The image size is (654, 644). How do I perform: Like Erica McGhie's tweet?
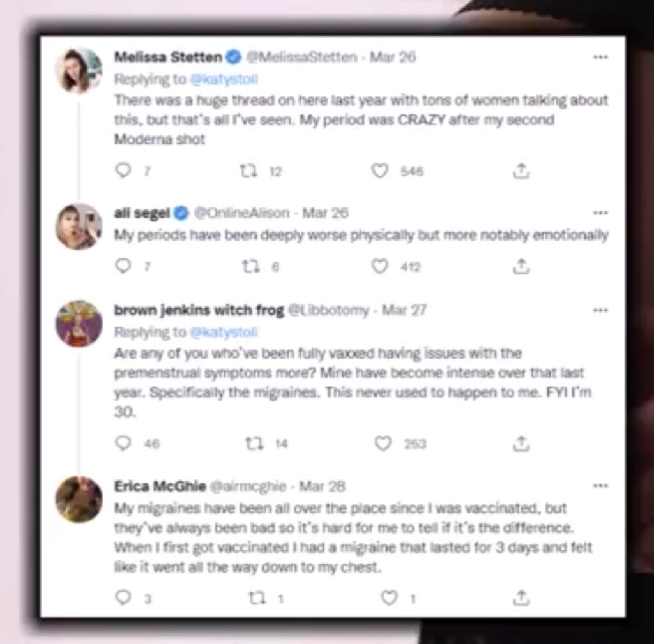tap(389, 598)
